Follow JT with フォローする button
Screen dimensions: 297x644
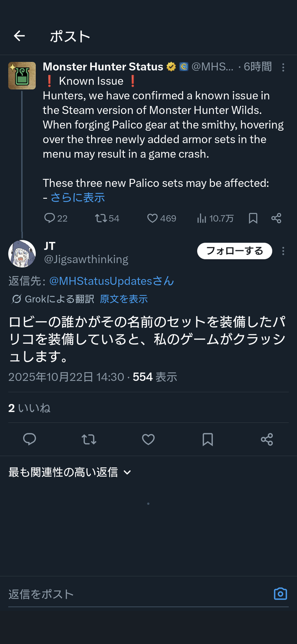coord(234,251)
